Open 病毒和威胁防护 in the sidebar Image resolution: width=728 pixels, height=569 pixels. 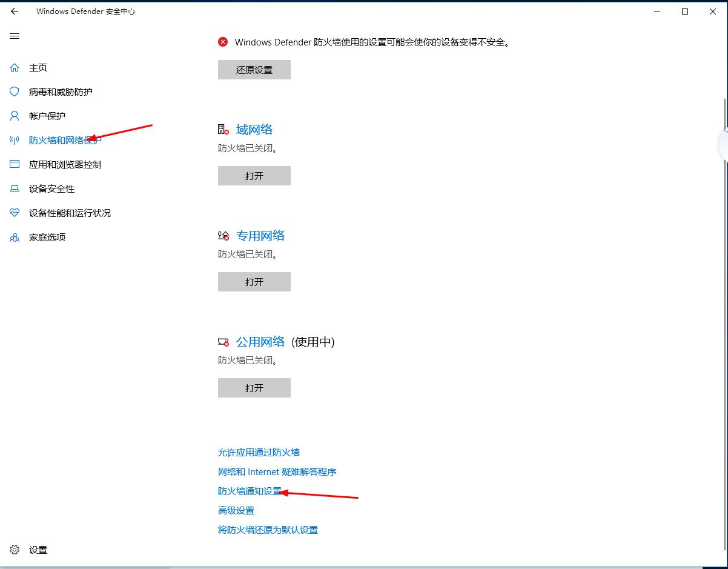click(61, 92)
